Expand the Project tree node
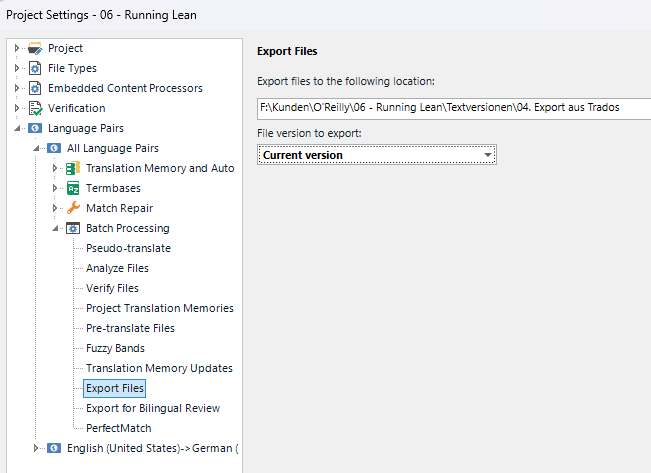This screenshot has height=473, width=651. (x=17, y=48)
